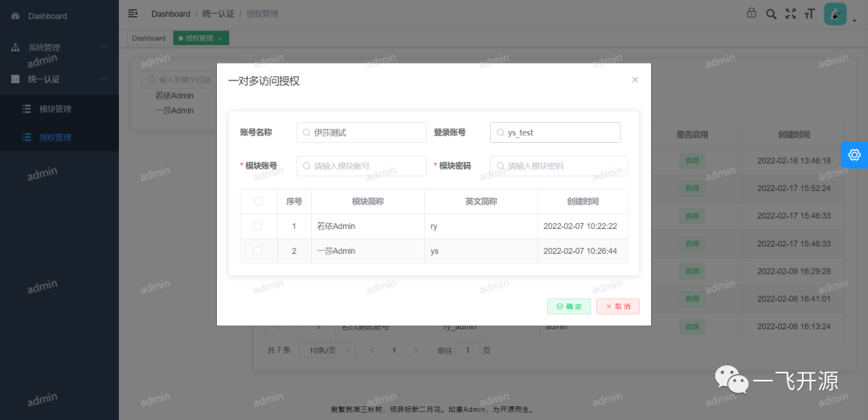Open the font size icon in header
Viewport: 868px width, 420px height.
tap(810, 14)
